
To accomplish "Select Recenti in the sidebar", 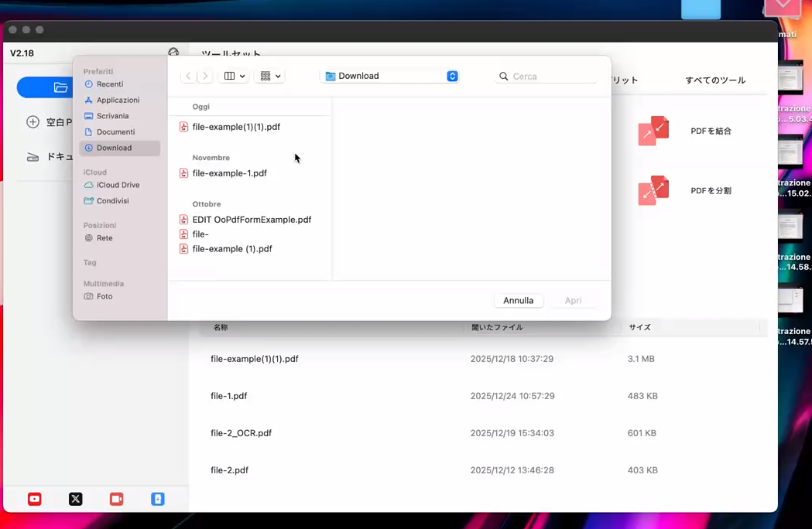I will 109,84.
